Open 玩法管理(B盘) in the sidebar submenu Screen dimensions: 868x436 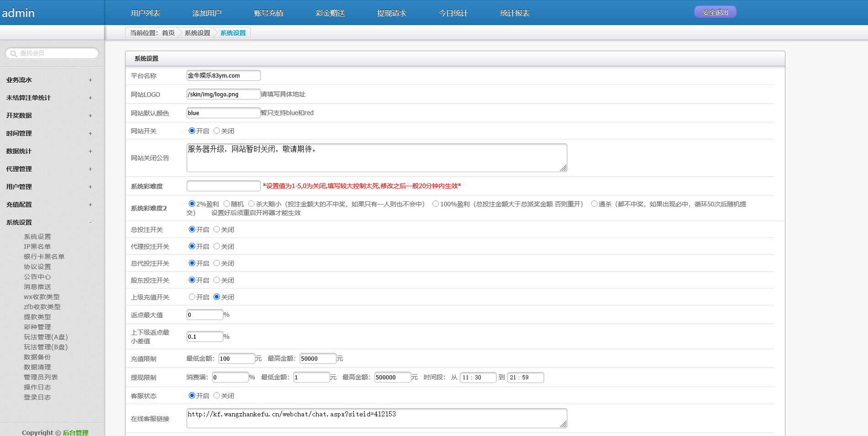46,347
